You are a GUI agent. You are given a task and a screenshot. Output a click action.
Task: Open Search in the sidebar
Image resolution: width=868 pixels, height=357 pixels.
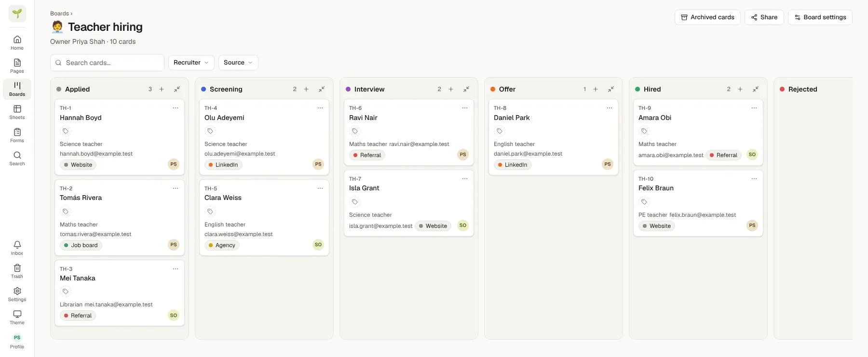click(x=17, y=159)
